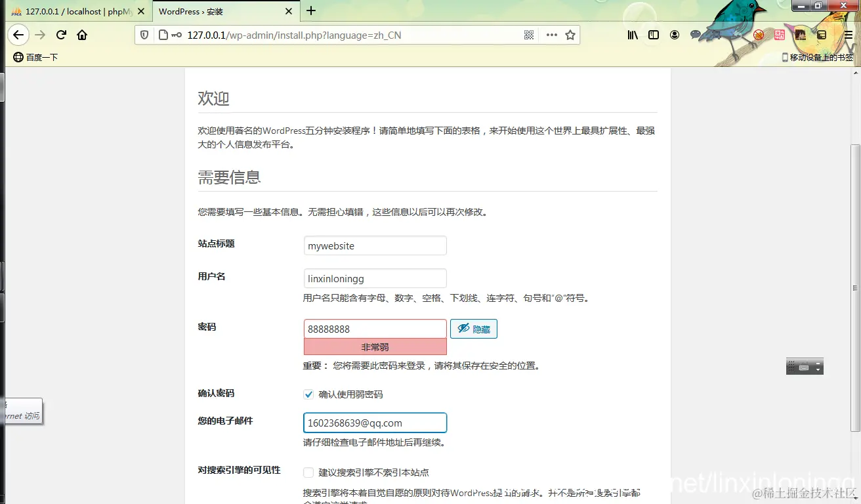Click the tracking protection shield icon

144,35
